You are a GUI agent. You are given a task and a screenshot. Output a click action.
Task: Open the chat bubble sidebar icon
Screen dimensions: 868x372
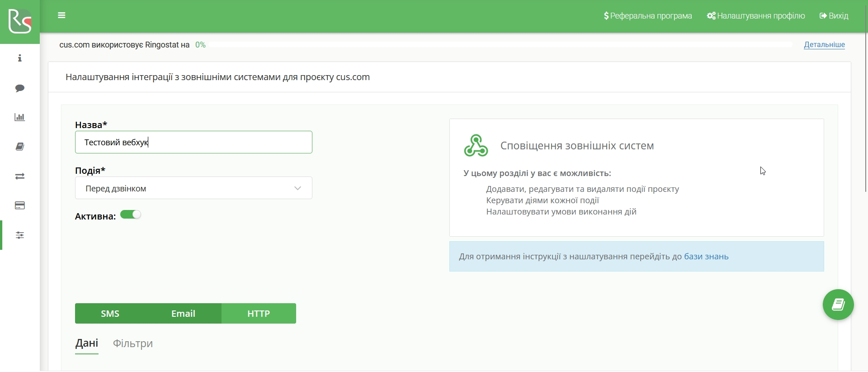20,88
